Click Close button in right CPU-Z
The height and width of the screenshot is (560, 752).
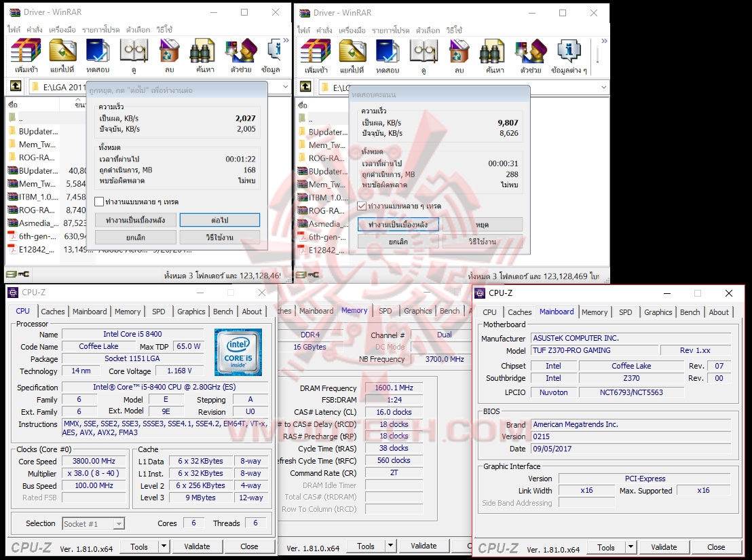(x=716, y=547)
